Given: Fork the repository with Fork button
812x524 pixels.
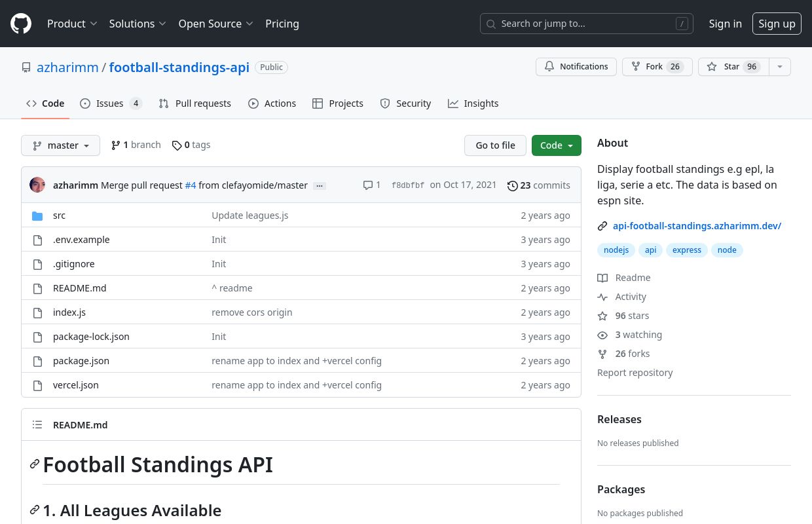Looking at the screenshot, I should click(x=657, y=67).
